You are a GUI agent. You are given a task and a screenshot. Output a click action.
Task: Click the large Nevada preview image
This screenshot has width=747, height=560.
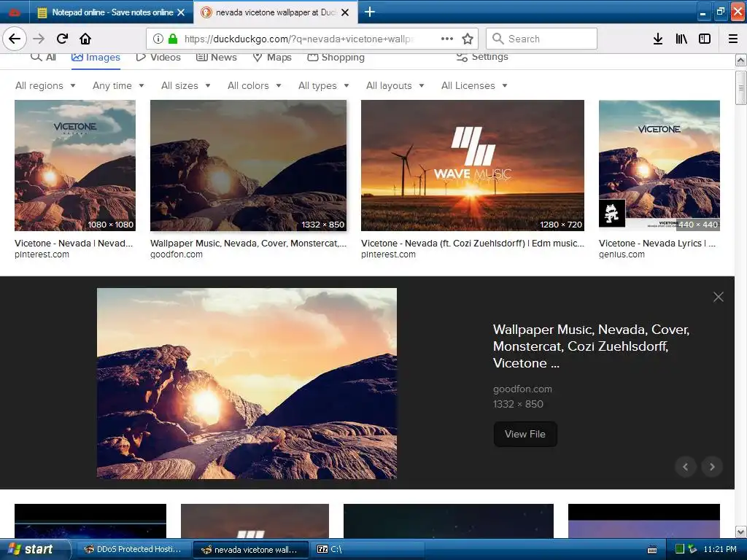click(247, 384)
